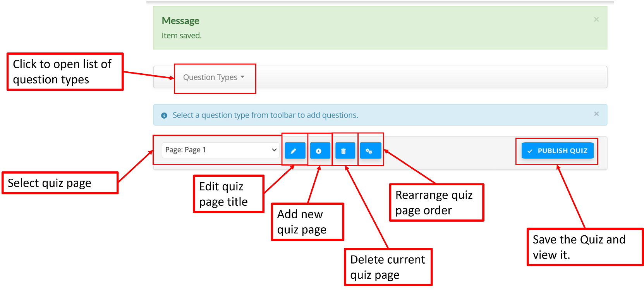Click the Publish Quiz button
Viewport: 644px width, 290px height.
(x=558, y=150)
